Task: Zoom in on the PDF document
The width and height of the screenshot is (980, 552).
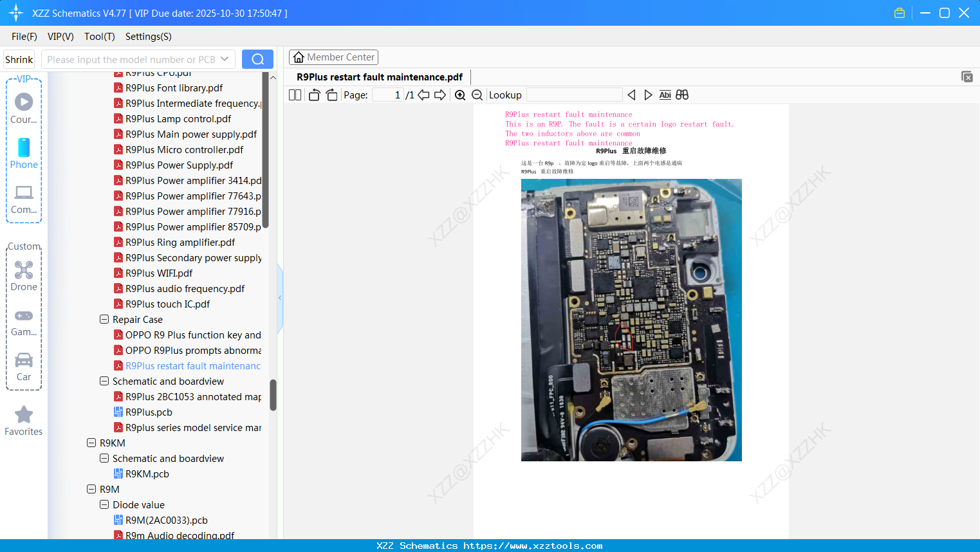Action: coord(460,95)
